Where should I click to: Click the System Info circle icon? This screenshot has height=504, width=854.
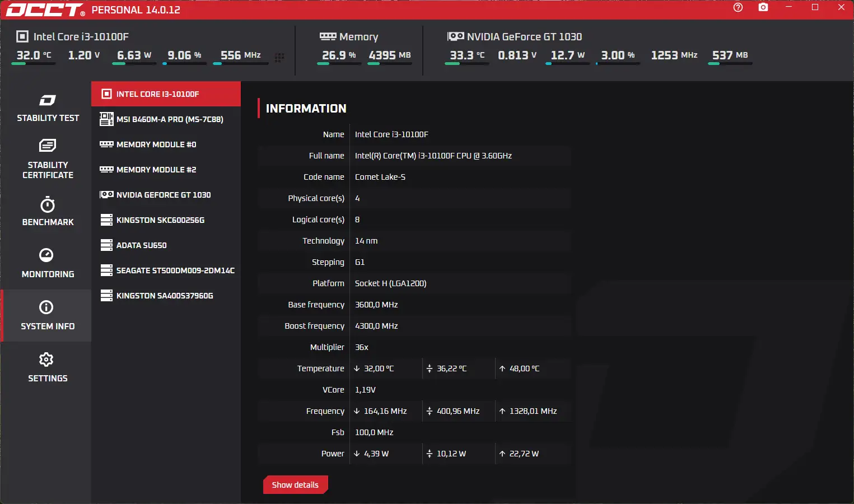pyautogui.click(x=46, y=307)
